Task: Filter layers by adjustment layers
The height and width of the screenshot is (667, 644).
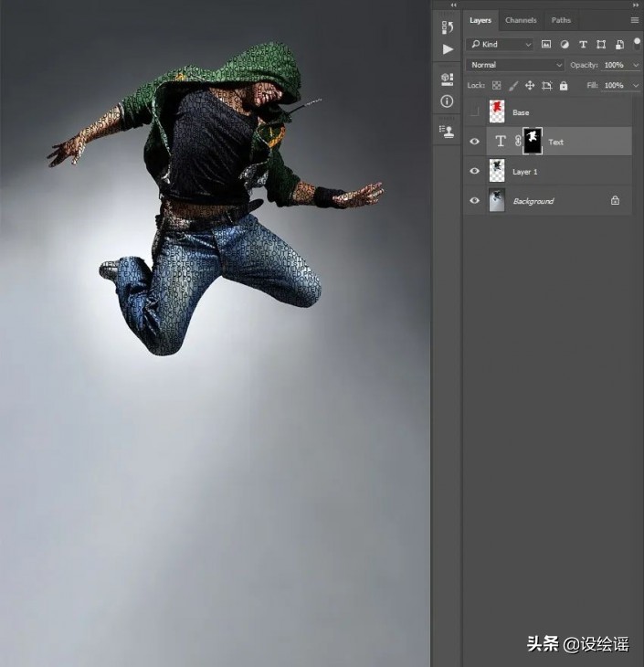Action: [564, 44]
